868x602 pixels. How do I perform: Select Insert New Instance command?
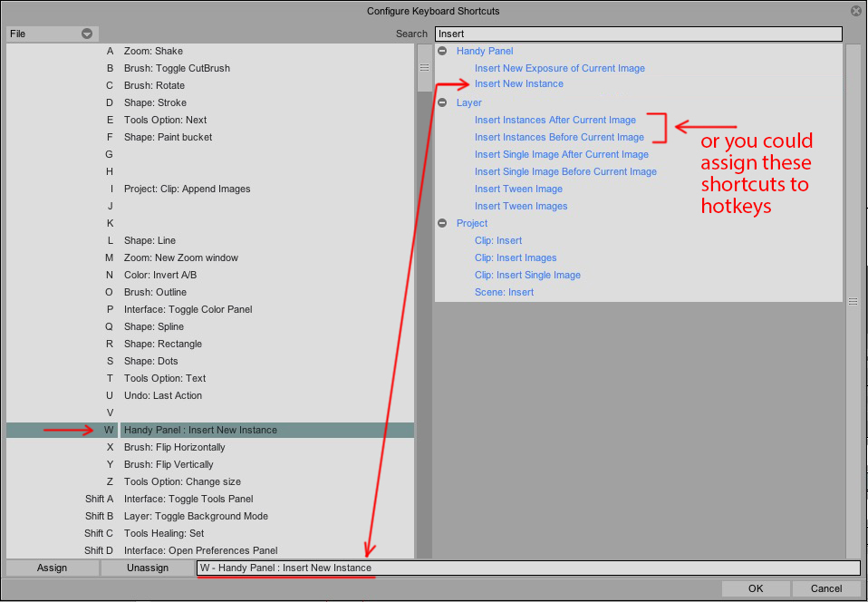pyautogui.click(x=518, y=83)
